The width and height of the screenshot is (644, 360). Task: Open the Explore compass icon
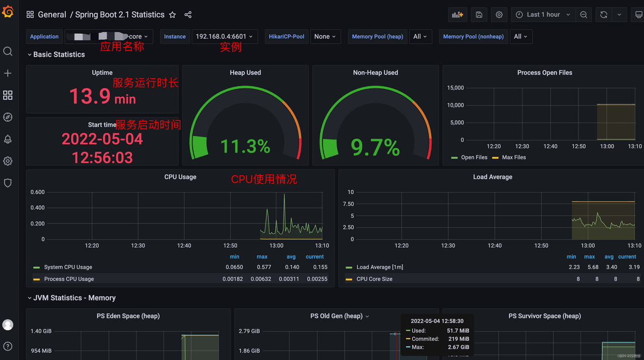pyautogui.click(x=8, y=117)
